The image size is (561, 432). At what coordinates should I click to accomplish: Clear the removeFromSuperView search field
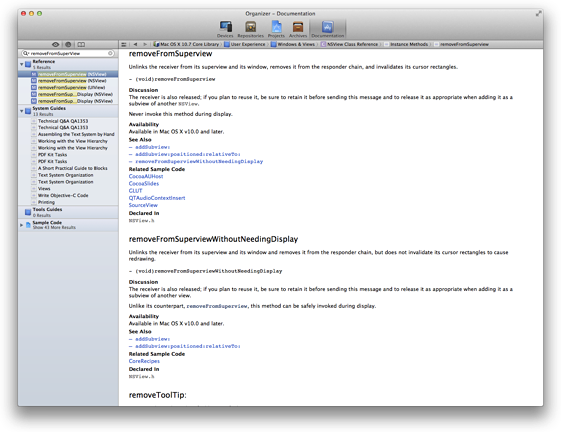point(111,53)
